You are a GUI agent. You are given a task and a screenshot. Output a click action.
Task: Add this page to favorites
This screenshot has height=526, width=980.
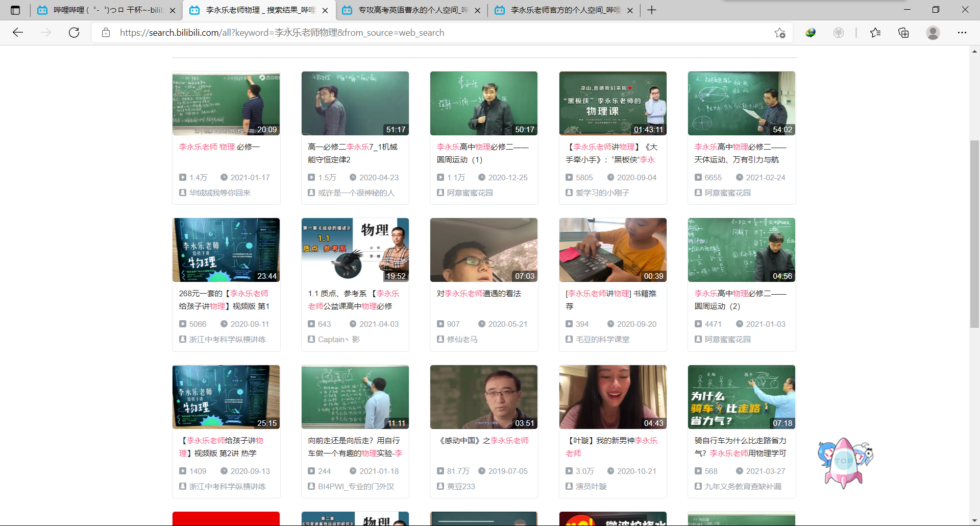(x=779, y=33)
